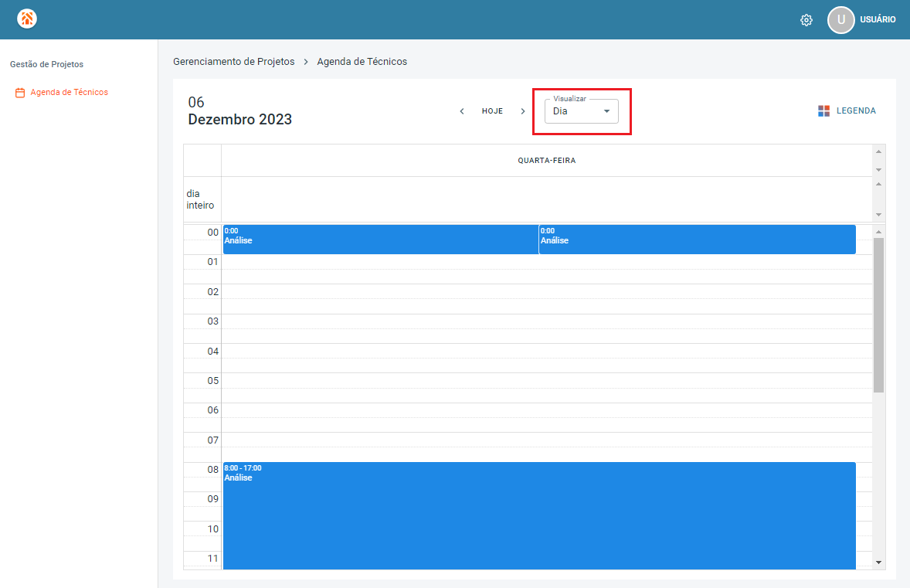Open the second 0:00 Análise event

(697, 240)
